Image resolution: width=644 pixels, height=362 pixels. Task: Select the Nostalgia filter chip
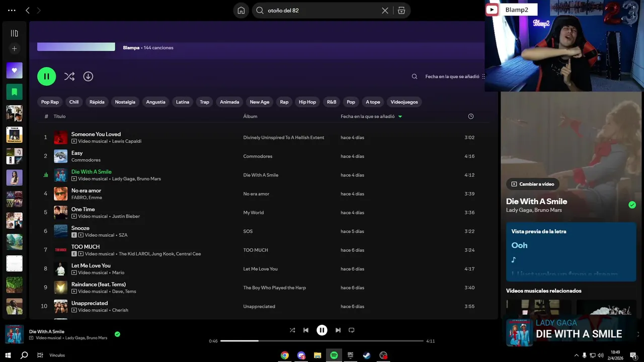(x=125, y=102)
